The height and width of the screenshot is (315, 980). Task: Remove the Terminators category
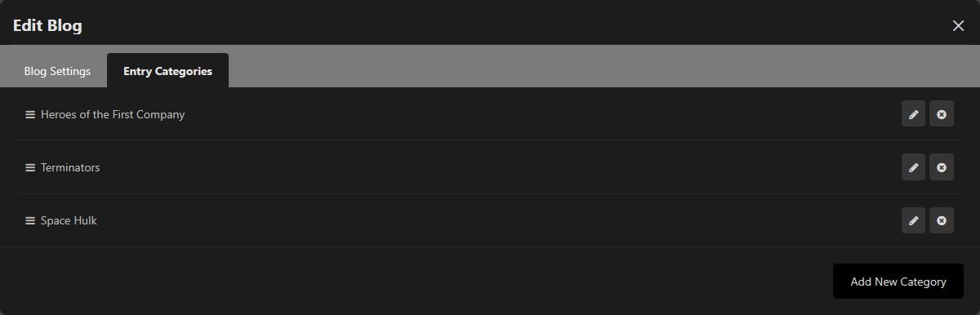pos(941,167)
